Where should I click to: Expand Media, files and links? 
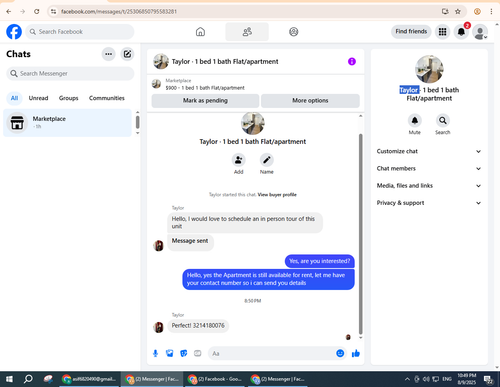coord(429,186)
